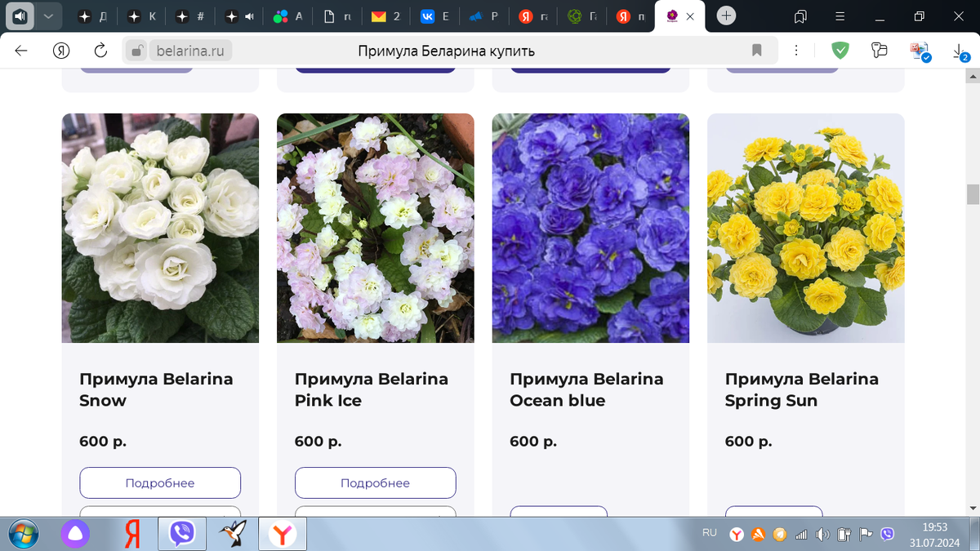Image resolution: width=980 pixels, height=551 pixels.
Task: Click the page title 'Примула Беларина купить'
Action: point(446,51)
